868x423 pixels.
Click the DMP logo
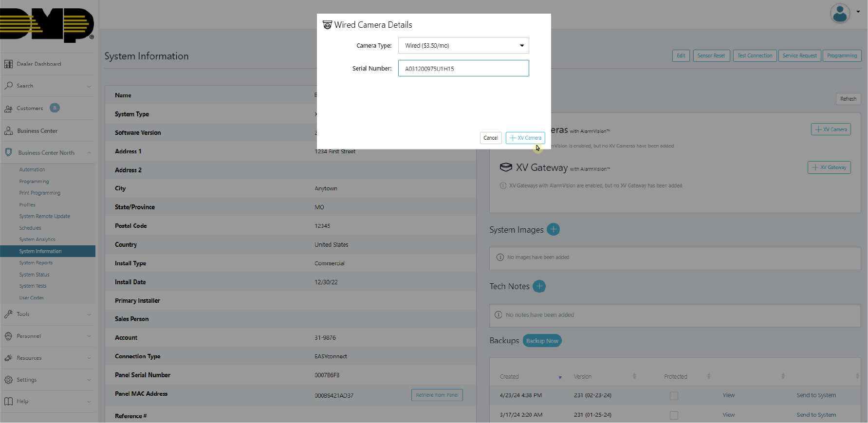pyautogui.click(x=47, y=25)
